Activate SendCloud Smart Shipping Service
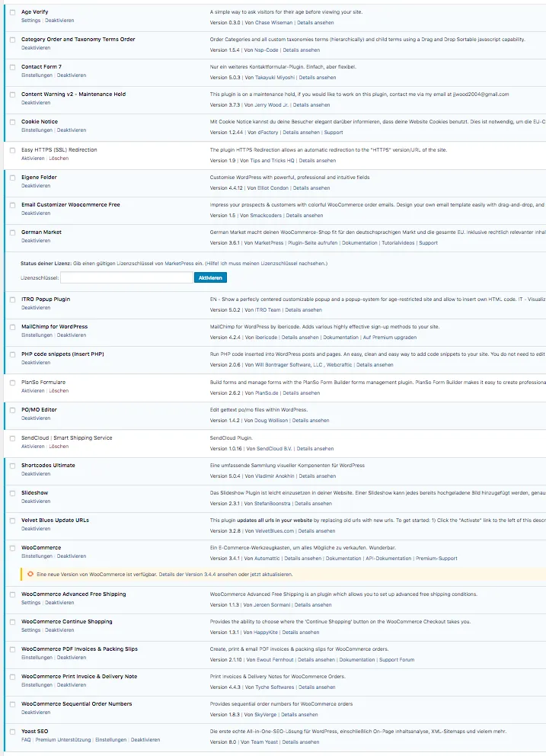The height and width of the screenshot is (756, 546). (33, 447)
